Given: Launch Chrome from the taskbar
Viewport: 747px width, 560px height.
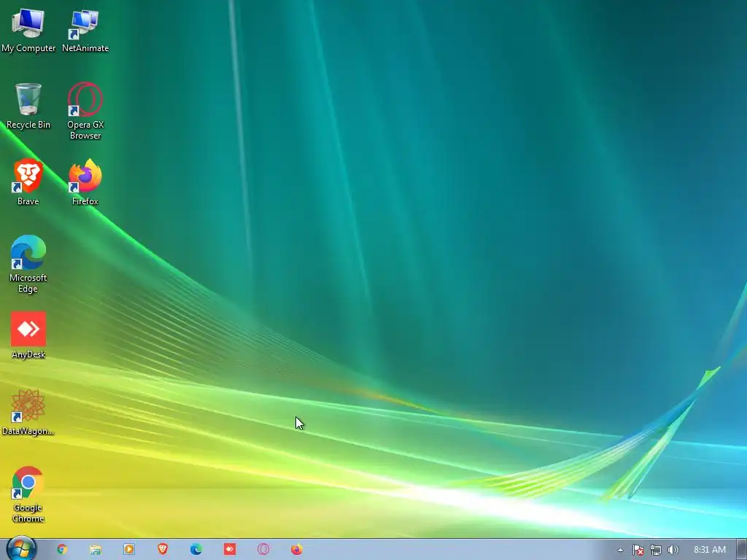Looking at the screenshot, I should [x=62, y=550].
